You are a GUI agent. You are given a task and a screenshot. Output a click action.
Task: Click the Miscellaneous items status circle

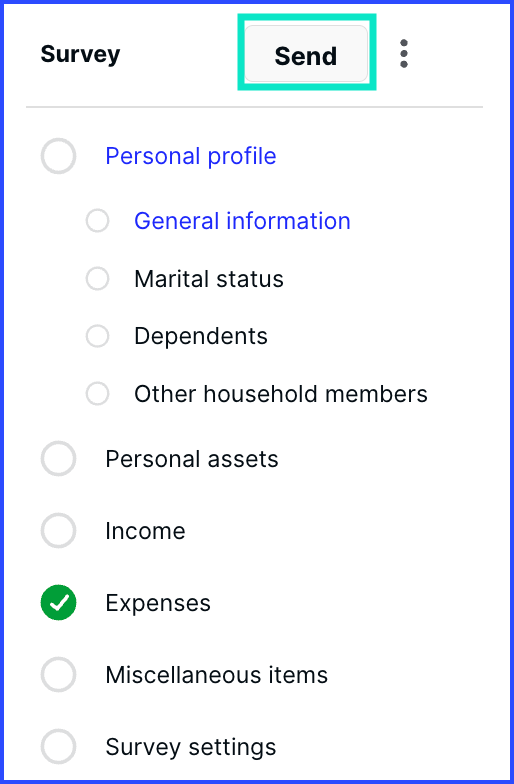point(58,674)
